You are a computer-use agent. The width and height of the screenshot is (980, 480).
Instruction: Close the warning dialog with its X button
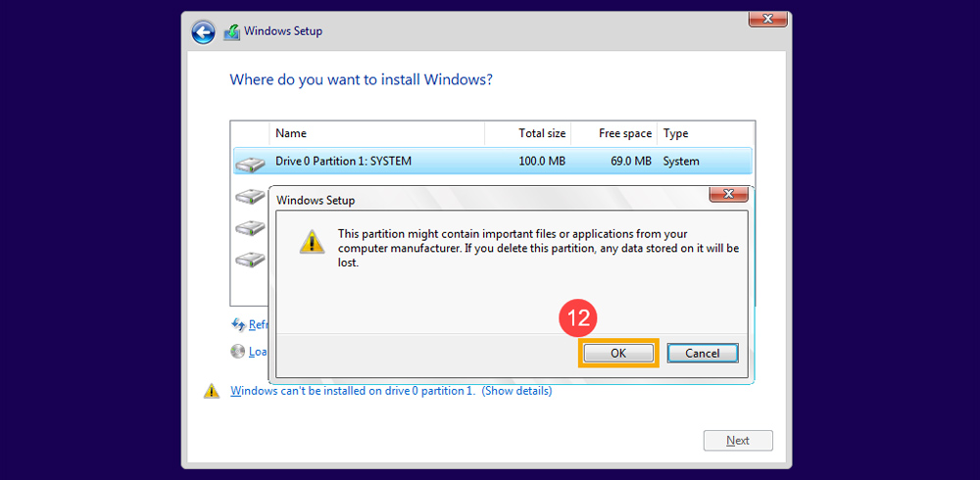[x=728, y=194]
